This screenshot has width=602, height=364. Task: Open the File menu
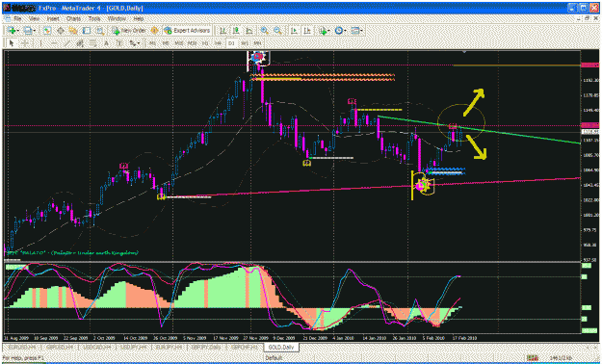coord(17,18)
